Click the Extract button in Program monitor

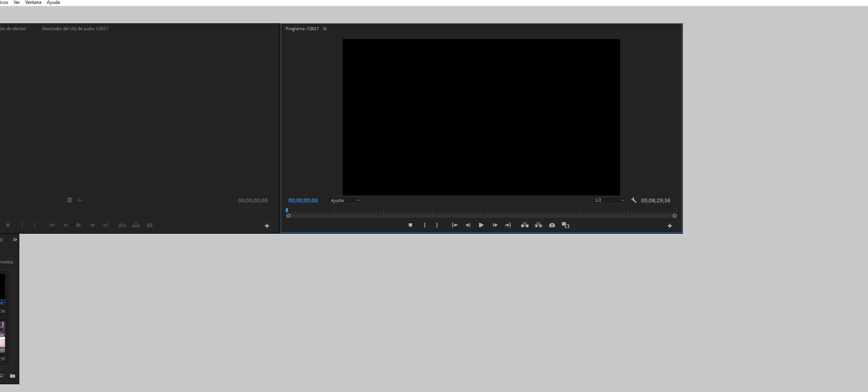pos(538,225)
